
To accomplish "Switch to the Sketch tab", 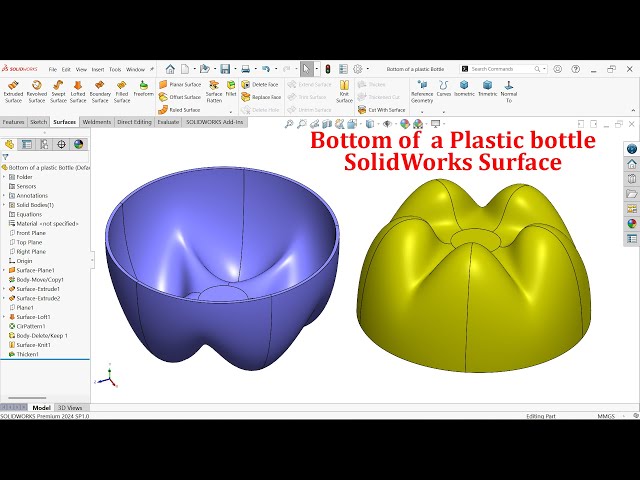I will [x=39, y=122].
